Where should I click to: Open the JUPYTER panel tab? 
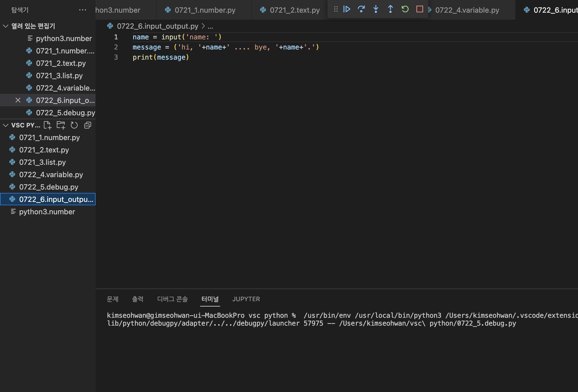tap(246, 299)
